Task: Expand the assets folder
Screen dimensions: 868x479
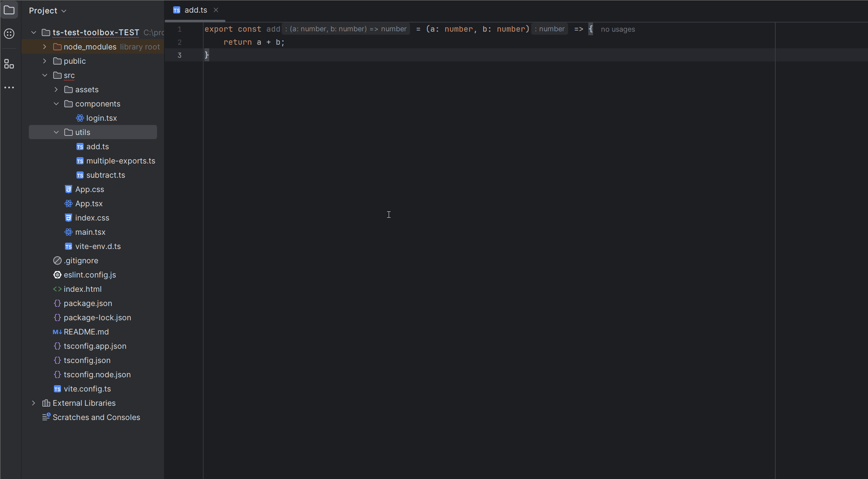Action: 56,89
